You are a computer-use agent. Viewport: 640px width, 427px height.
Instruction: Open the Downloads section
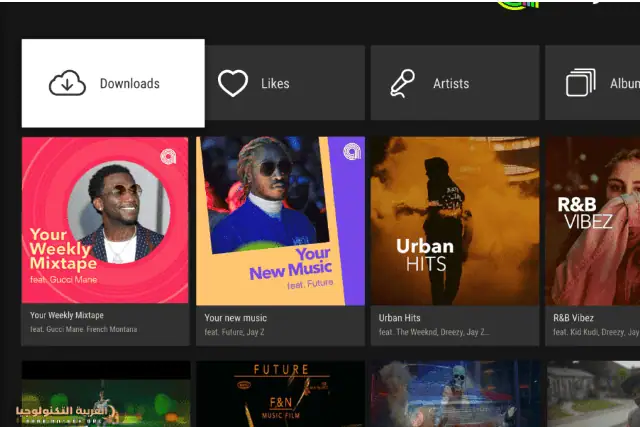click(x=113, y=83)
